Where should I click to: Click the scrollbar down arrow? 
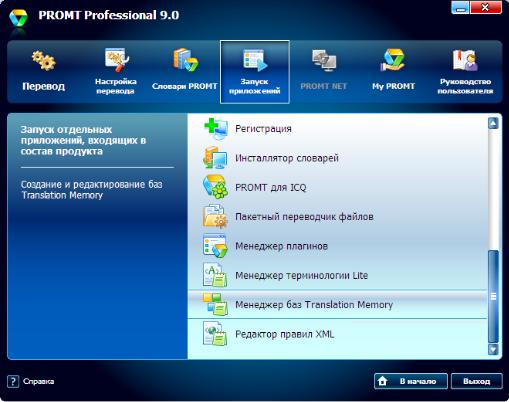(493, 349)
